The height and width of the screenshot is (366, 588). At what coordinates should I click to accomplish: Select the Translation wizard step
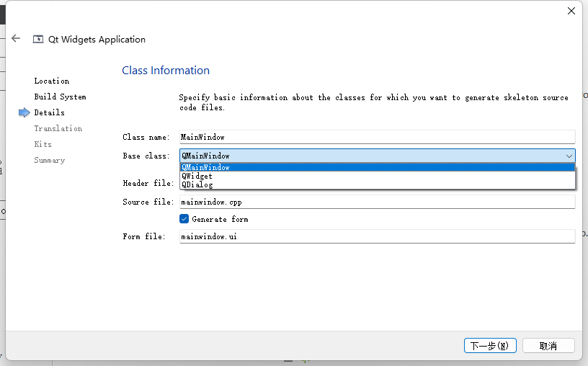[x=58, y=129]
